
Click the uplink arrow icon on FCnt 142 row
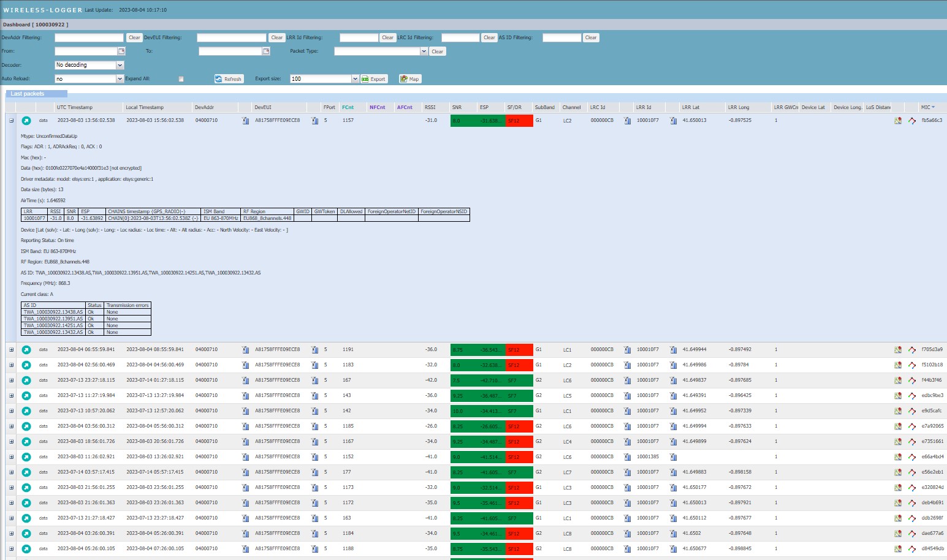click(x=26, y=411)
